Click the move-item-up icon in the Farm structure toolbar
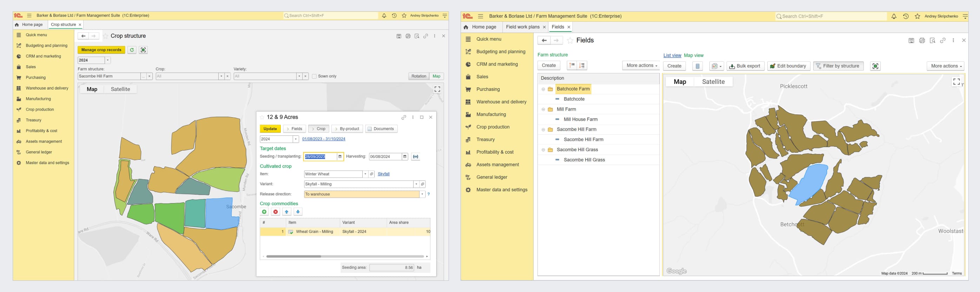 pyautogui.click(x=572, y=66)
